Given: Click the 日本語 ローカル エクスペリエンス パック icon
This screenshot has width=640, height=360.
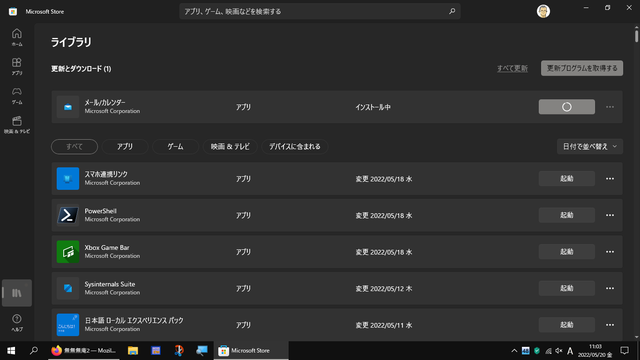Looking at the screenshot, I should tap(68, 325).
